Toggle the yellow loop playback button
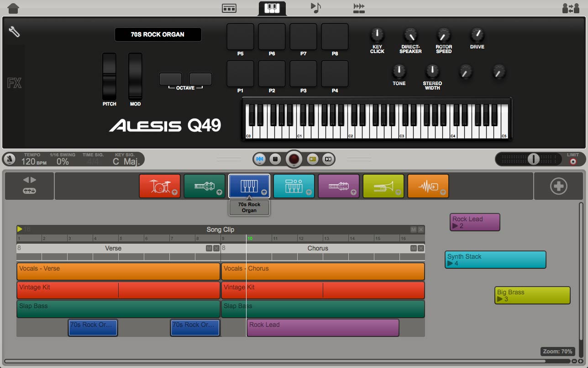Screen dimensions: 588x368 point(313,159)
